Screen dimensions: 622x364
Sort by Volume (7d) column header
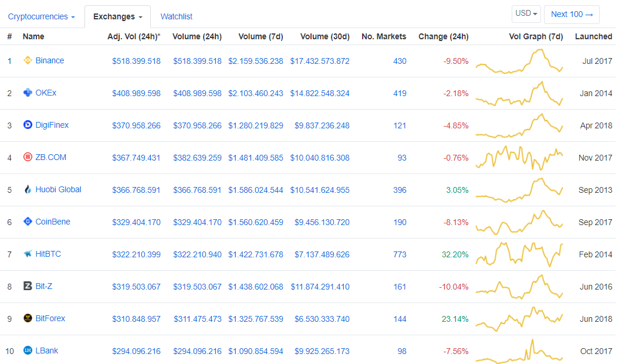261,36
